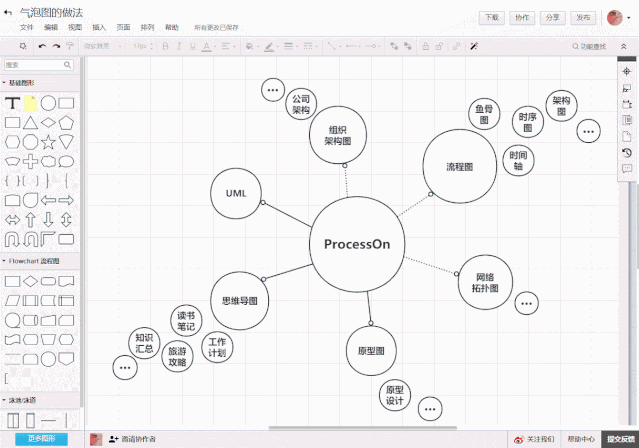This screenshot has height=448, width=639.
Task: Open the 插入 menu
Action: 99,27
